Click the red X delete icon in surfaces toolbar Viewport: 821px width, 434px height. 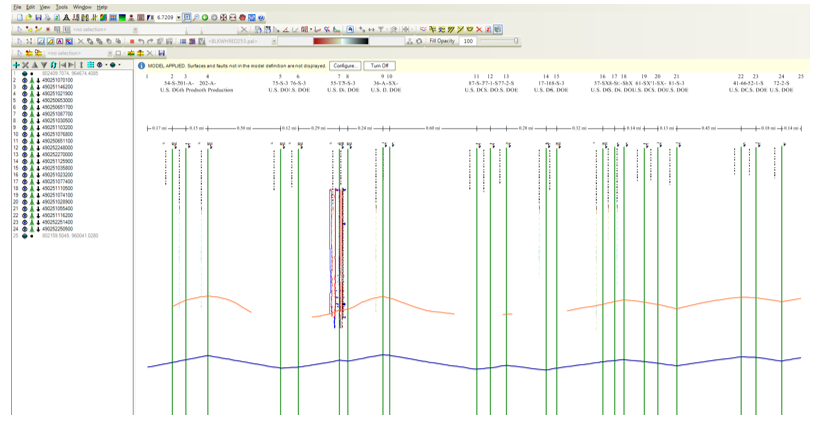(479, 29)
